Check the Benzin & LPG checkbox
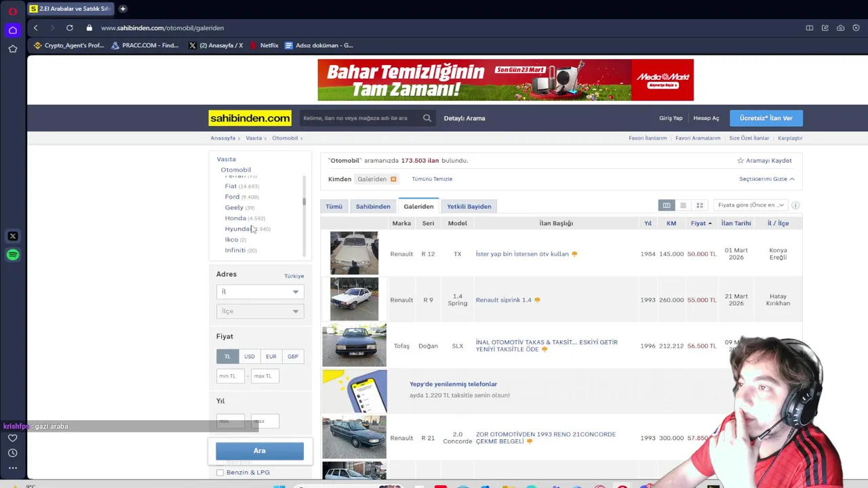 220,472
